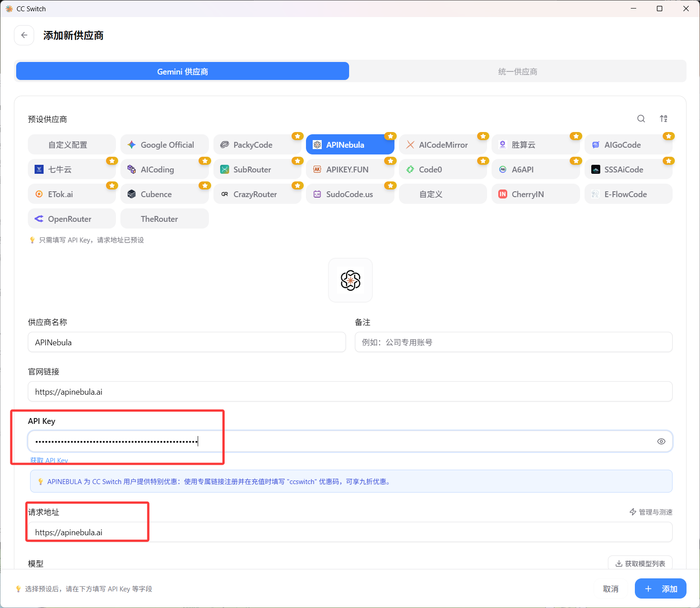Screen dimensions: 700x608
Task: Cancel with the 取消 button
Action: [611, 589]
